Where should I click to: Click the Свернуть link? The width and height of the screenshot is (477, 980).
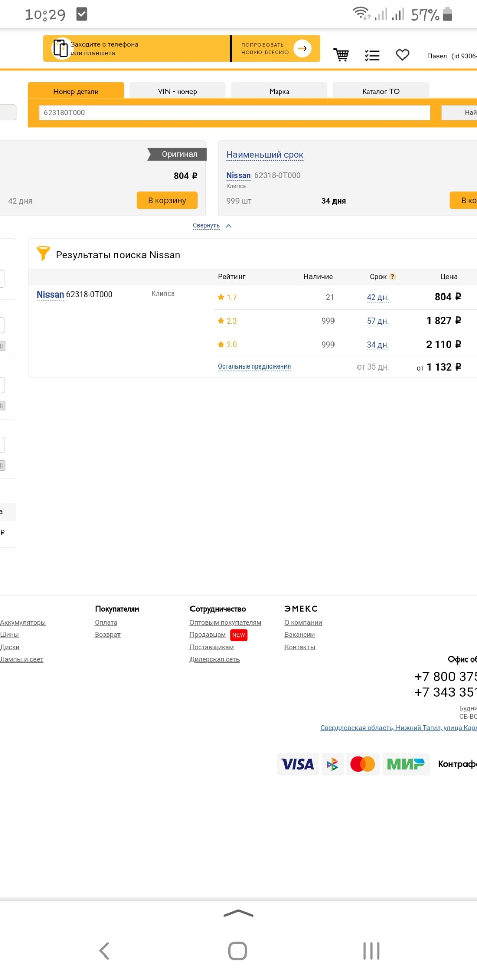pos(206,225)
